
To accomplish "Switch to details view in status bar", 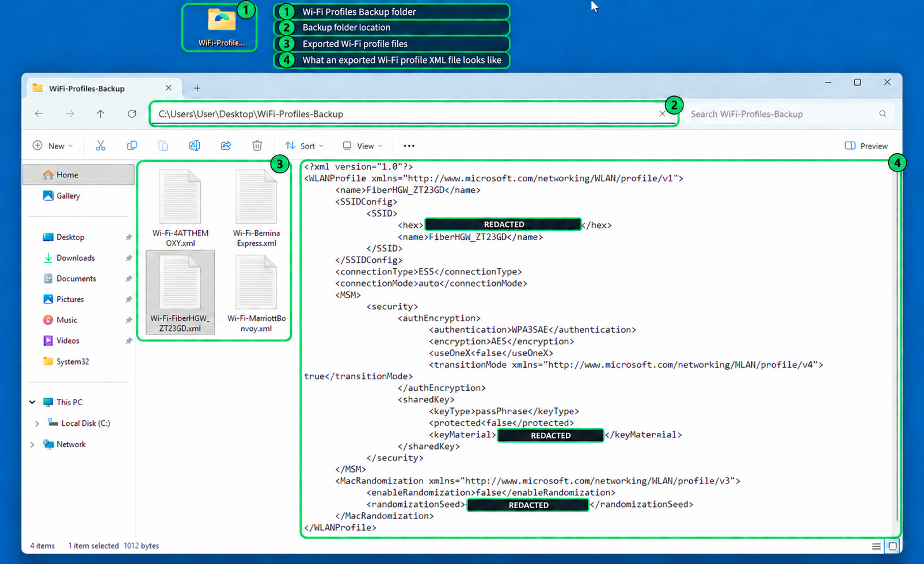I will coord(876,546).
